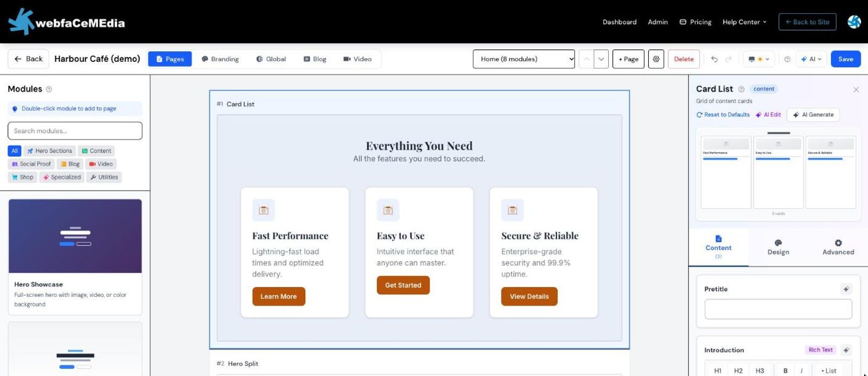This screenshot has width=868, height=376.
Task: Open the AI dropdown menu
Action: click(811, 59)
